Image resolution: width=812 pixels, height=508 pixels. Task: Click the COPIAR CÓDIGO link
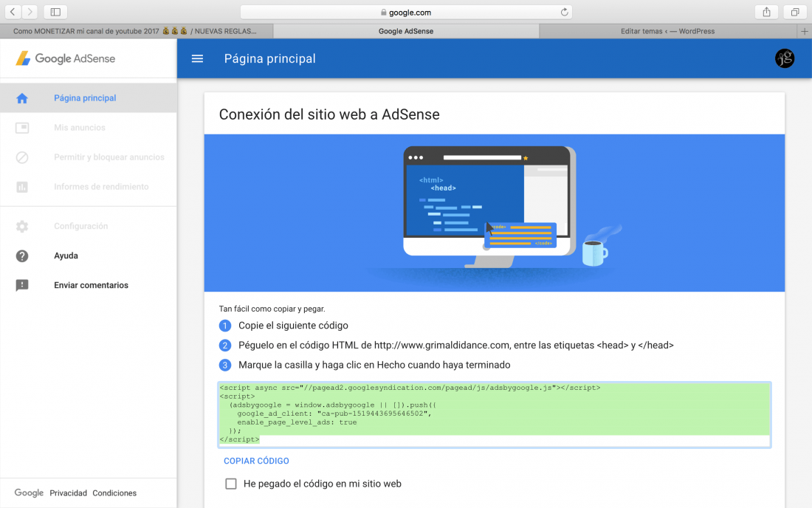(256, 461)
